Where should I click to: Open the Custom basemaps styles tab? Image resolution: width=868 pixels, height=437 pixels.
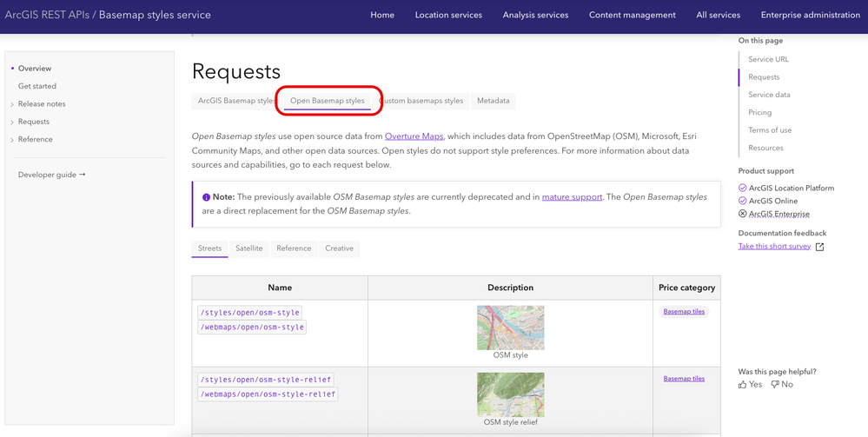pyautogui.click(x=421, y=101)
